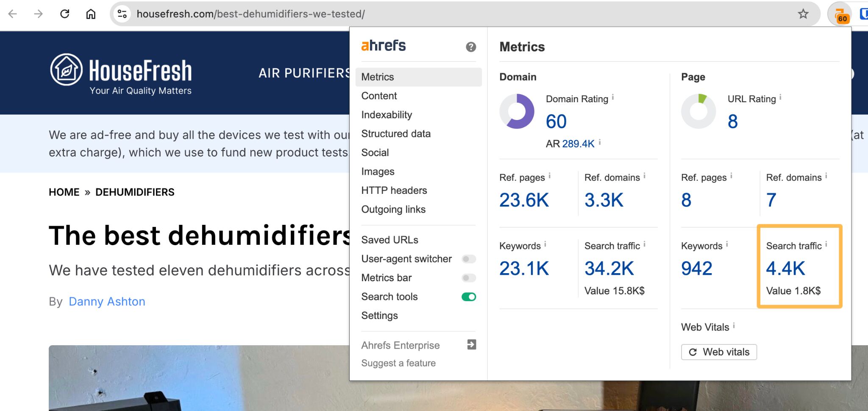Click the browser home icon
This screenshot has width=868, height=411.
[90, 13]
